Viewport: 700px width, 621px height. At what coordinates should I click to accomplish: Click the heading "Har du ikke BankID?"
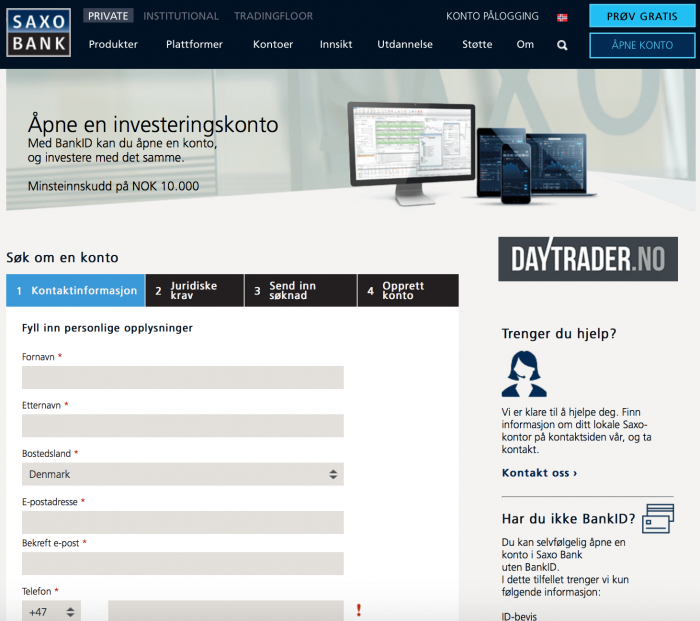coord(568,519)
